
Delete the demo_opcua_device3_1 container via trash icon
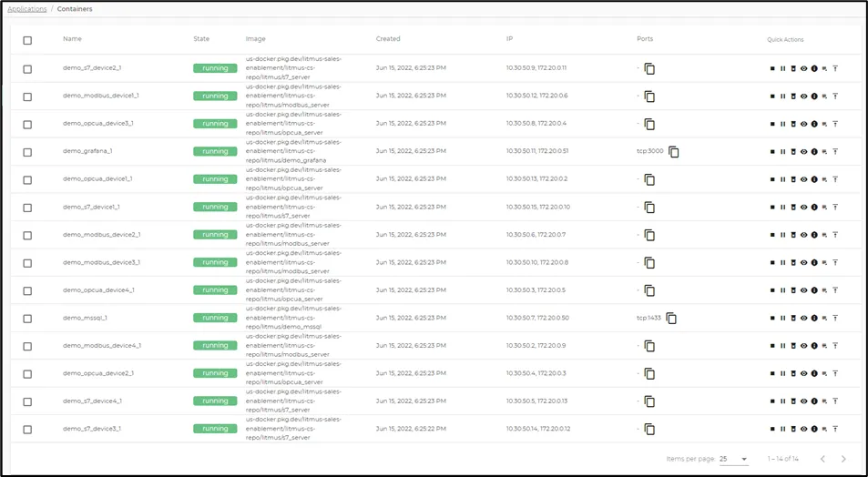click(x=793, y=124)
